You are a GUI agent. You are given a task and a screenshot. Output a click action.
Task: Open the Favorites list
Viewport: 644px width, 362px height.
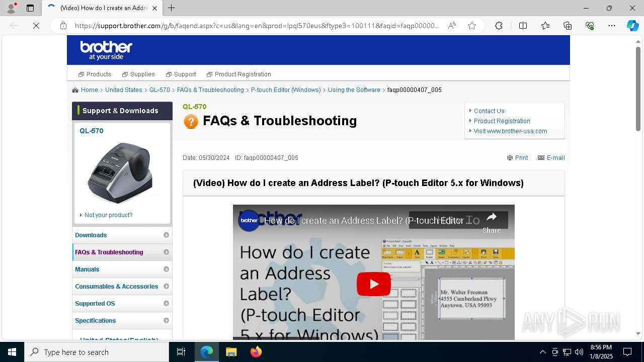pos(545,26)
